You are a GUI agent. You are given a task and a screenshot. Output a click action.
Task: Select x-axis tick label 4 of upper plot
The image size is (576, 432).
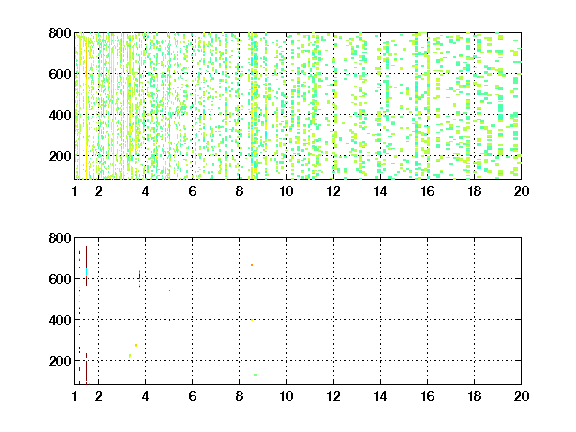(x=145, y=191)
